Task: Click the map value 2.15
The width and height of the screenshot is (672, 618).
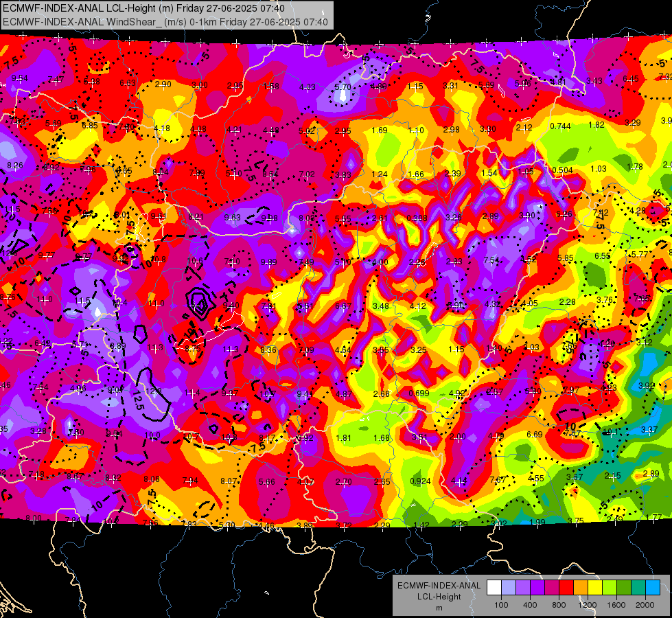Action: tap(613, 476)
